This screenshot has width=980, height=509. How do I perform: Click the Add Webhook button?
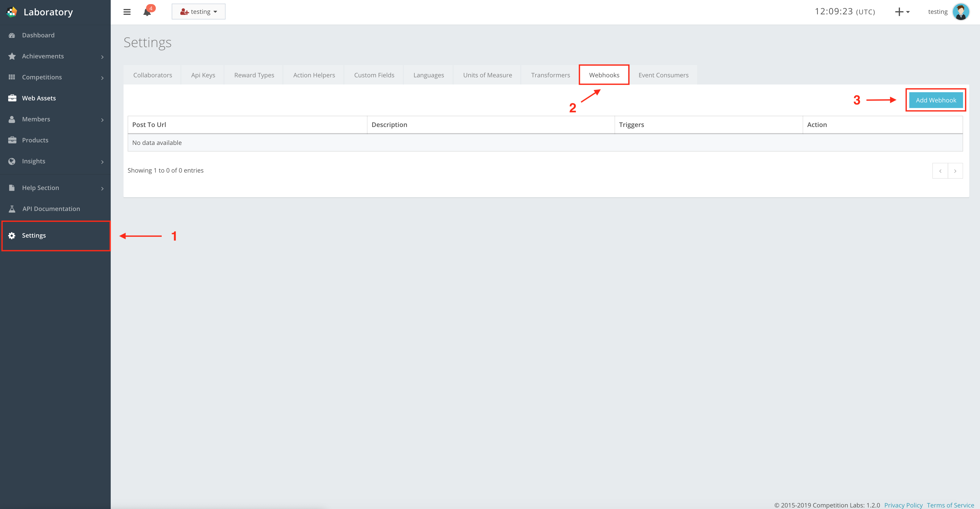(936, 100)
